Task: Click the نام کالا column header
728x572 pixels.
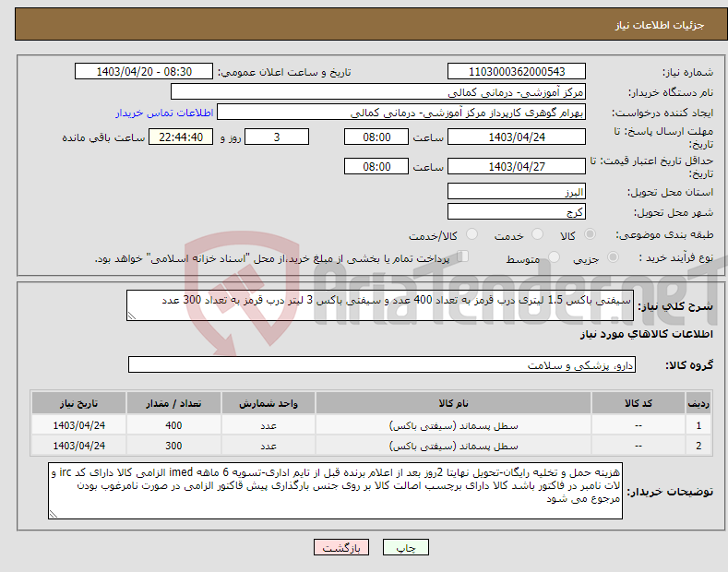Action: click(x=453, y=403)
